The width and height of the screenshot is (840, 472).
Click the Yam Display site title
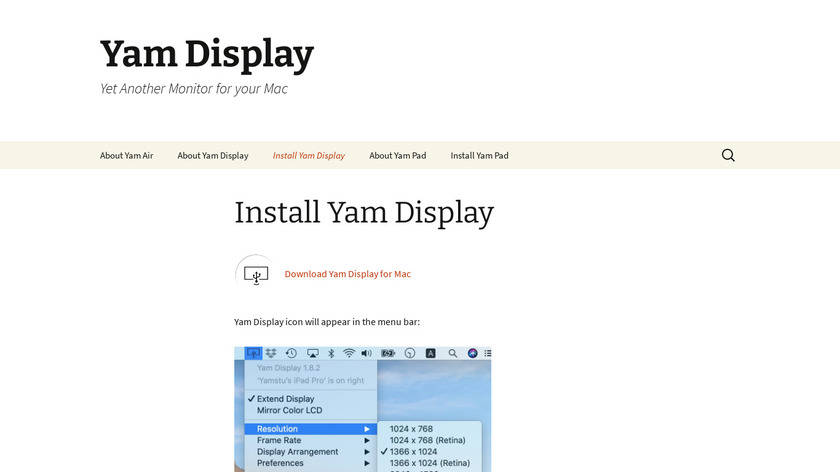pyautogui.click(x=207, y=54)
